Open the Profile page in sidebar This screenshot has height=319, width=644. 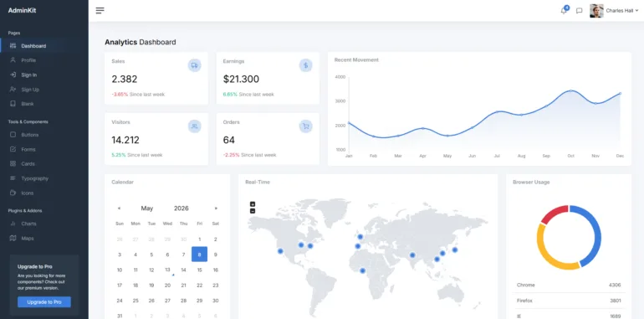(44, 60)
